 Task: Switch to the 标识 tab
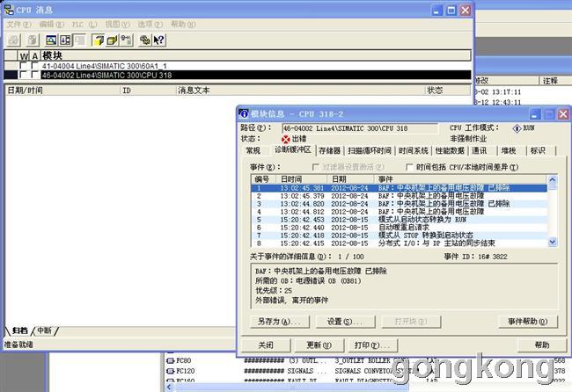point(538,150)
